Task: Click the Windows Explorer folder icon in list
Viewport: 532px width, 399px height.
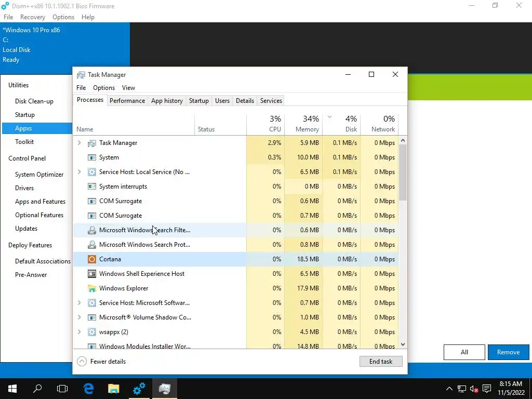Action: 91,288
